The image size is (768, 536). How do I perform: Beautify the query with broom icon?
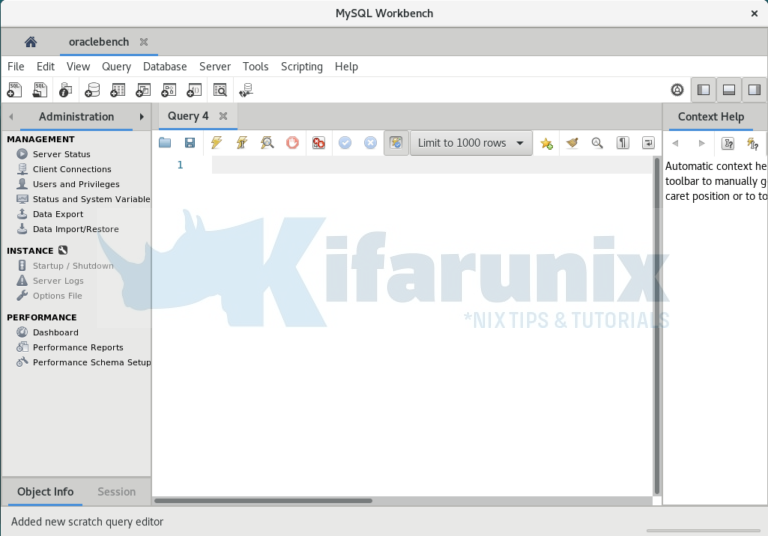(x=572, y=143)
